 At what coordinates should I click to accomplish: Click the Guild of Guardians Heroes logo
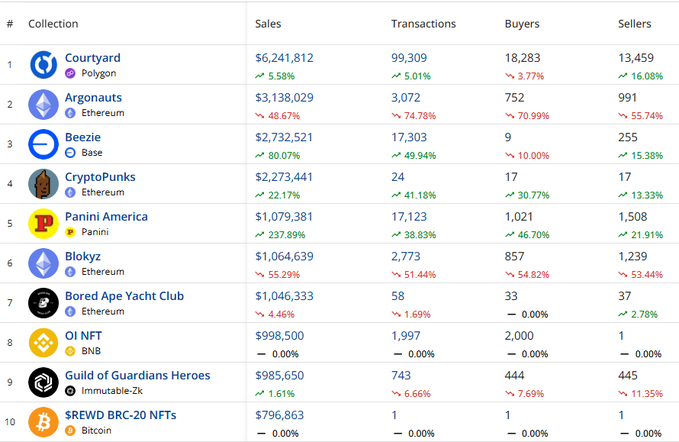coord(43,382)
